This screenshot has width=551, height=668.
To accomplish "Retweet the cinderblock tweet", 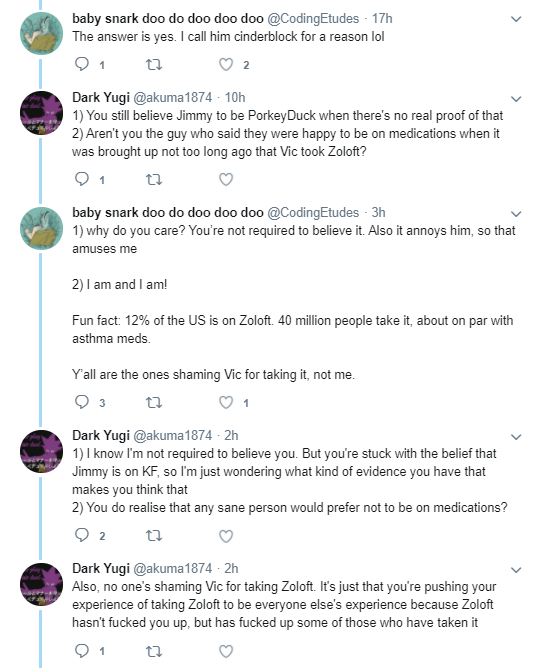I will [154, 65].
